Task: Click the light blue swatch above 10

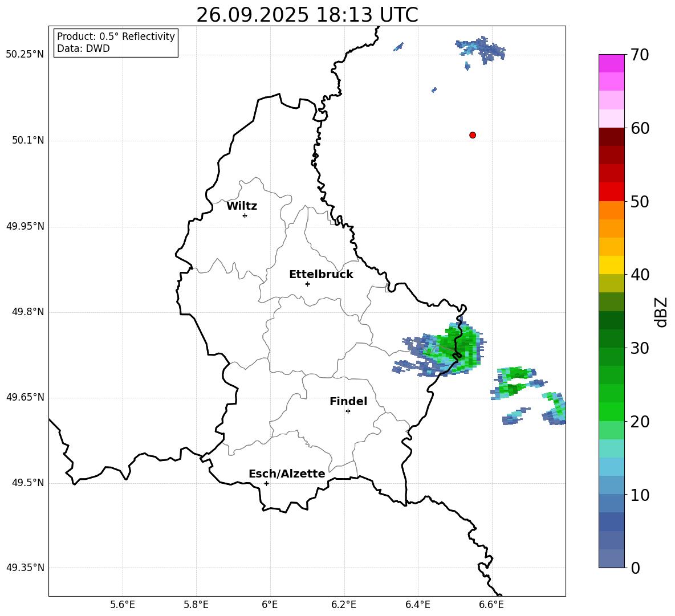Action: click(x=611, y=485)
